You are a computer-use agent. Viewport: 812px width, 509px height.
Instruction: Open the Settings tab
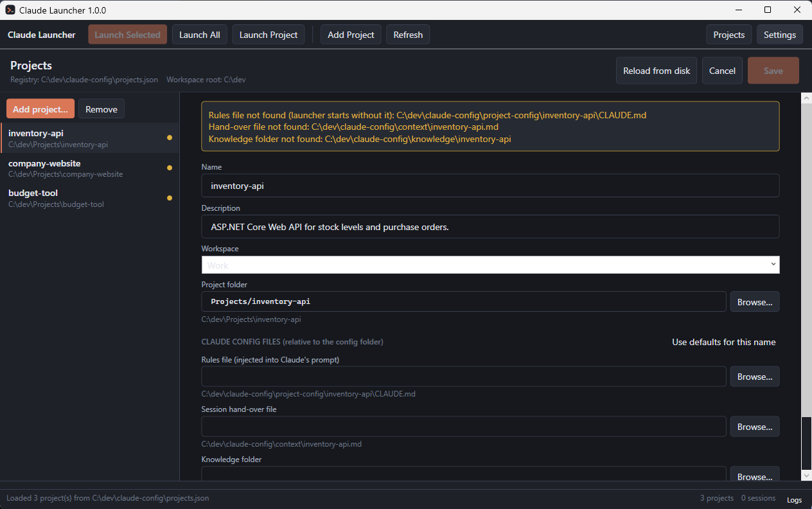[x=780, y=35]
